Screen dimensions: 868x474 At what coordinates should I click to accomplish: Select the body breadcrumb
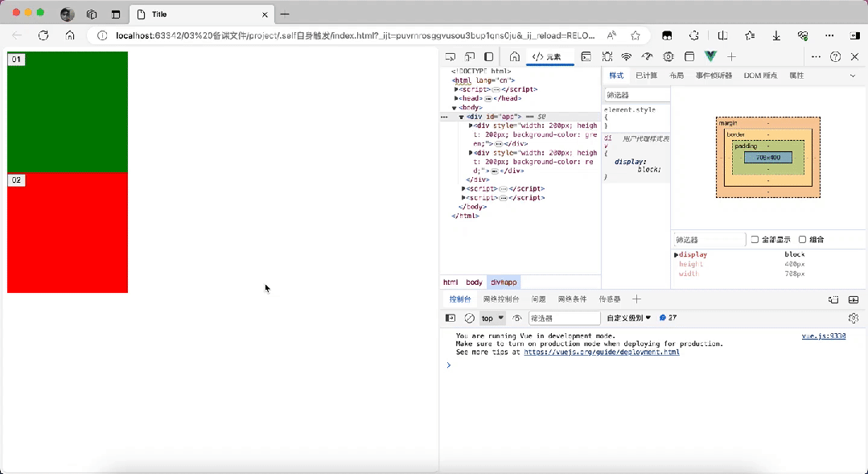pos(474,282)
